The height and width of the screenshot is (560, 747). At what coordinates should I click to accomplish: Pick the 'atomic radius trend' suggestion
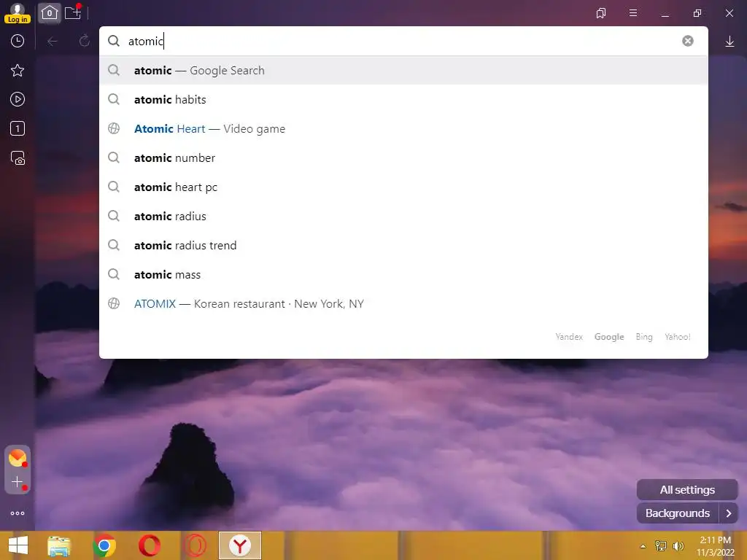pos(403,245)
